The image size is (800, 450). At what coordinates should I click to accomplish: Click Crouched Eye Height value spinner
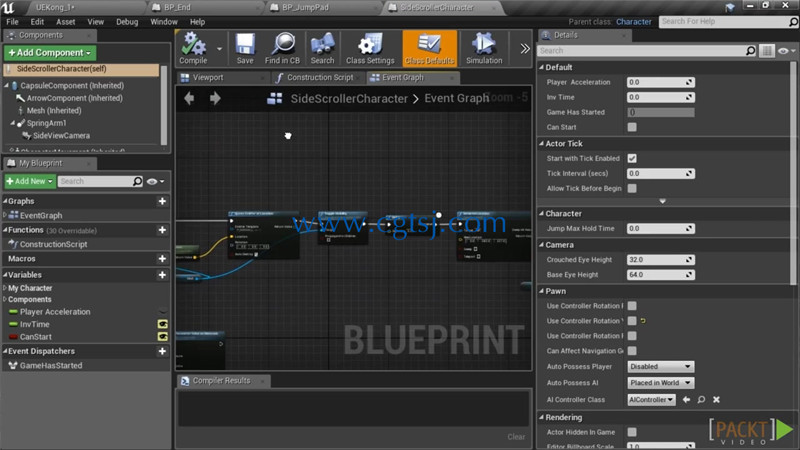pos(660,260)
